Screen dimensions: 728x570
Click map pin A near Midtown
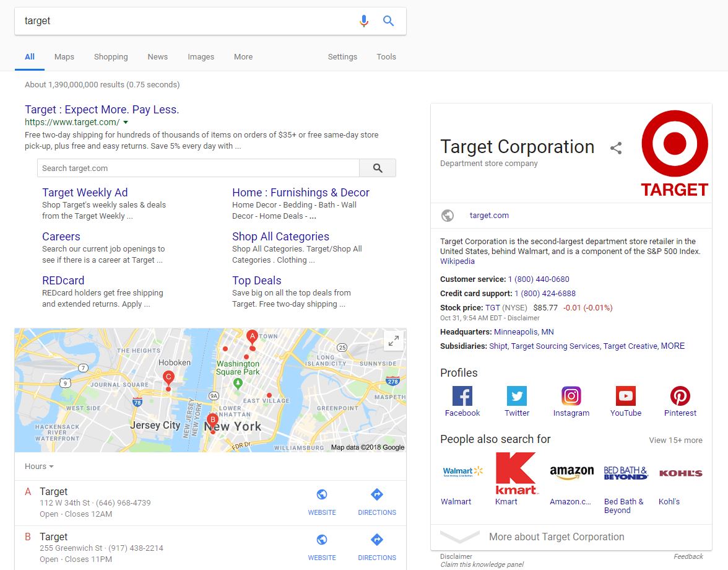(x=252, y=338)
